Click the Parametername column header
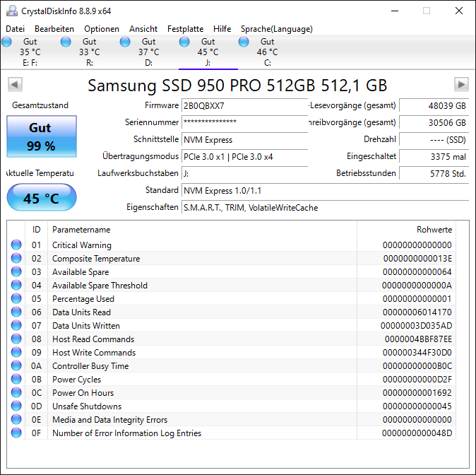 (x=202, y=230)
